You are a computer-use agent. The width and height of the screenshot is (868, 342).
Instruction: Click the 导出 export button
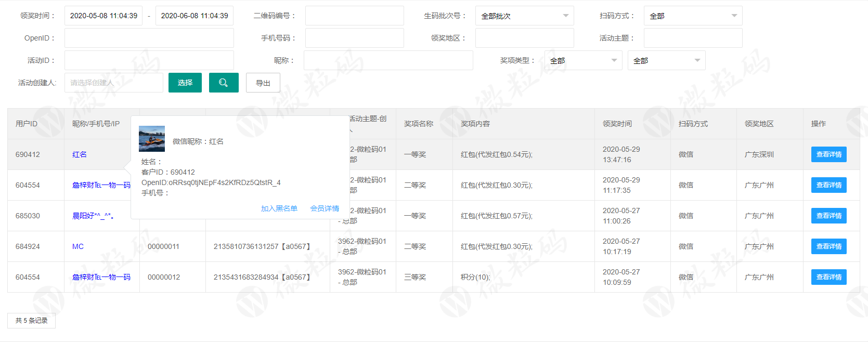click(263, 83)
